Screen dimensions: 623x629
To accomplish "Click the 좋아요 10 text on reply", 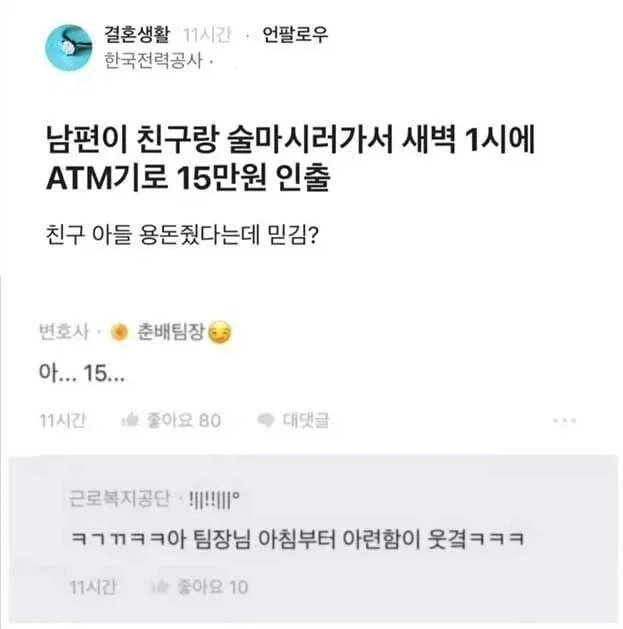I will tap(213, 587).
